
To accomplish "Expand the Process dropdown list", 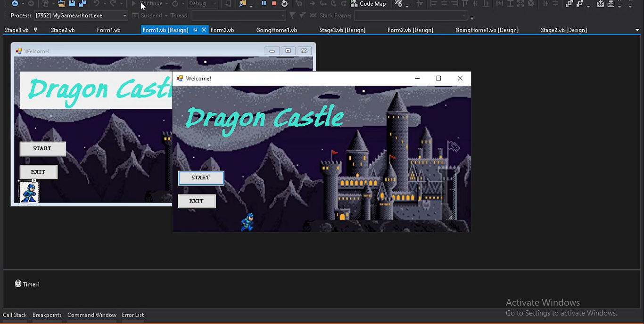I will click(124, 16).
